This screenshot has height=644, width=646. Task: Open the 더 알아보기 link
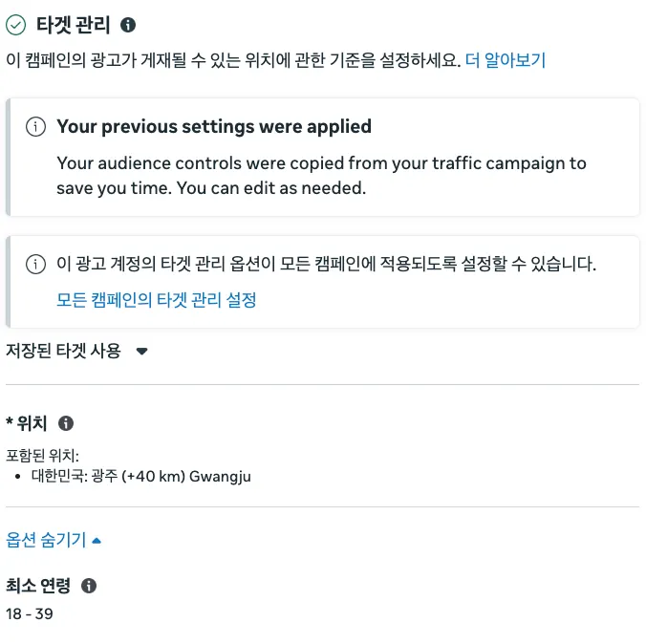click(506, 60)
